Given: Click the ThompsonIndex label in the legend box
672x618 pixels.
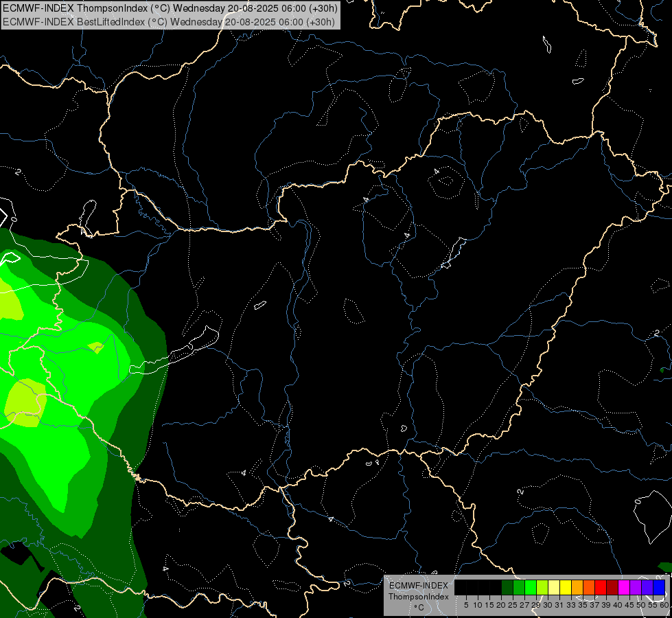Looking at the screenshot, I should [418, 597].
